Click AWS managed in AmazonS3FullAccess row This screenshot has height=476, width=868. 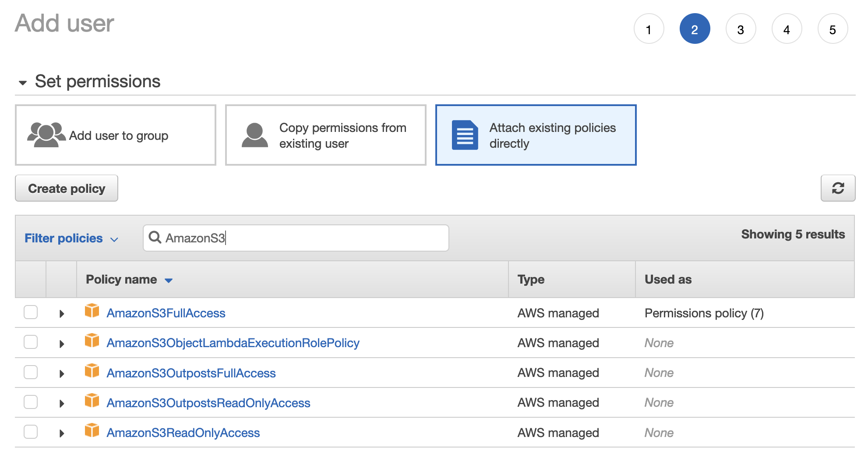pos(558,313)
